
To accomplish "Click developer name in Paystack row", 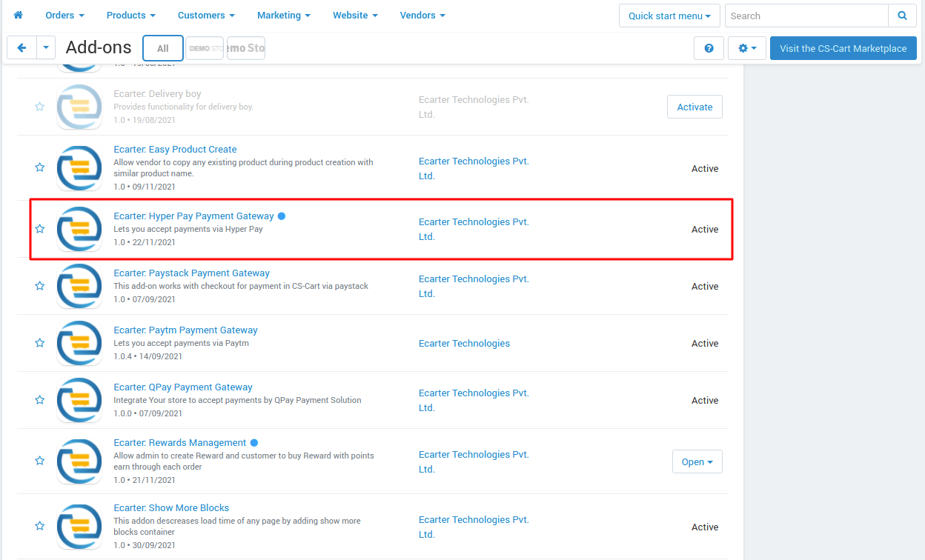I will point(474,287).
